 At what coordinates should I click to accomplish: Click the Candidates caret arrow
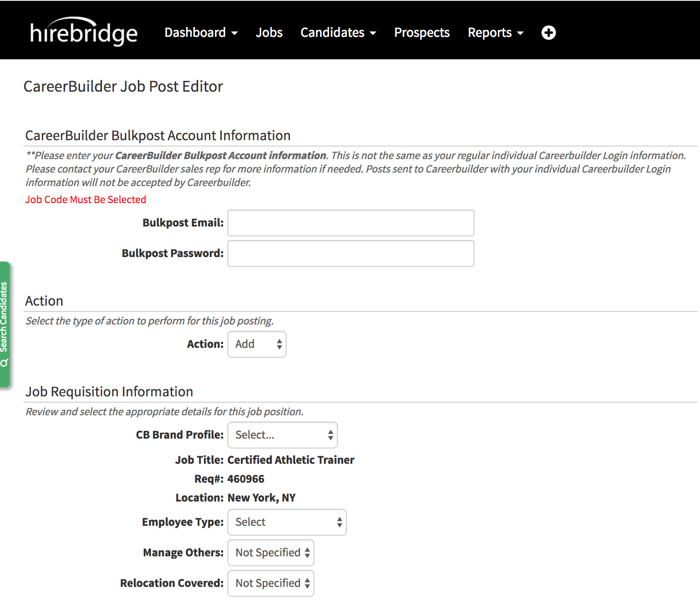(x=373, y=33)
